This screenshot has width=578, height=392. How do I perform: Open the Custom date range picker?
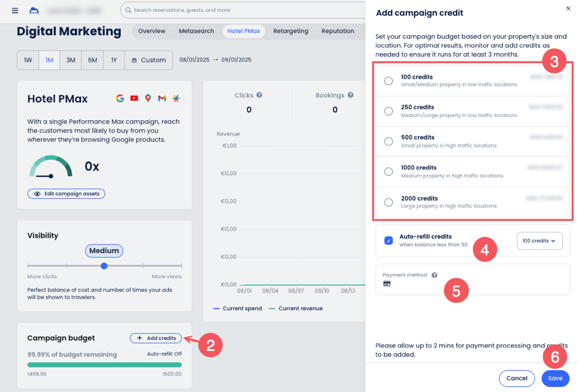click(149, 60)
